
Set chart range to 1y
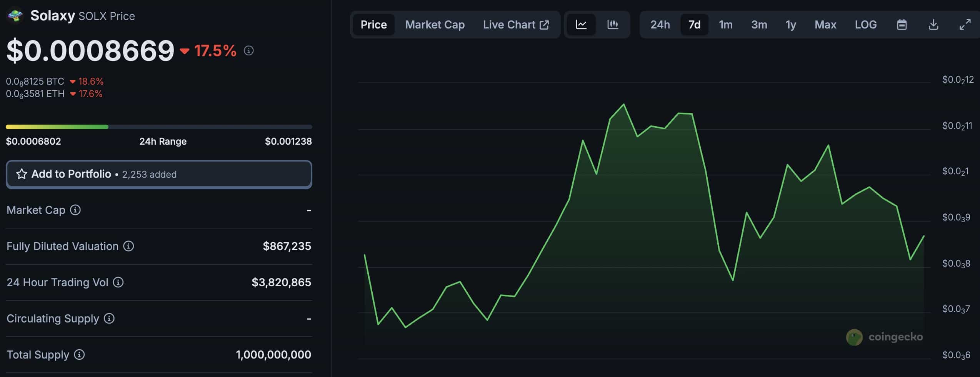[x=791, y=25]
